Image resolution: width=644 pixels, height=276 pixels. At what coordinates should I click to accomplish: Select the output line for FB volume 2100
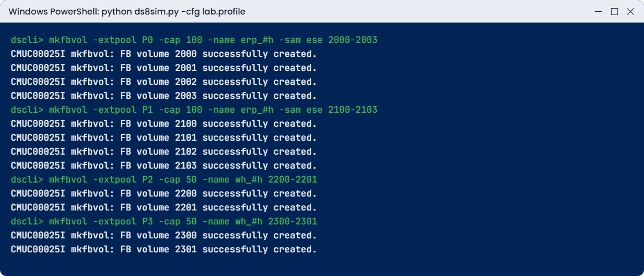[164, 124]
